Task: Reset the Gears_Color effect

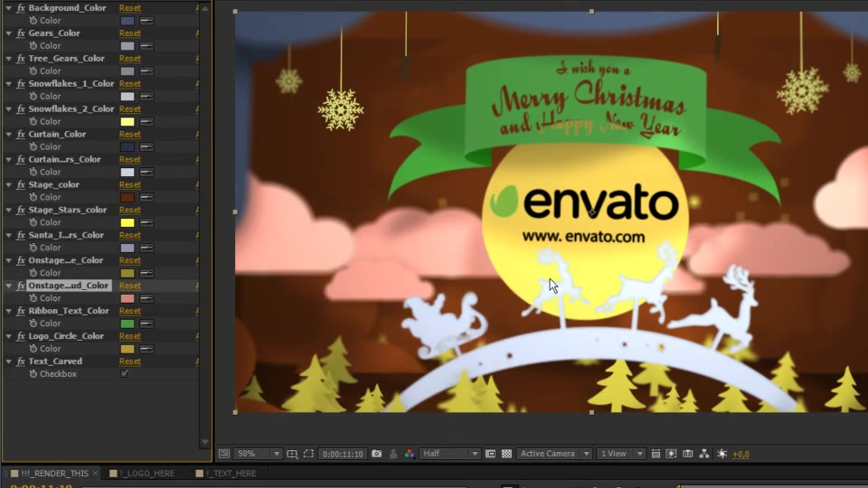Action: click(130, 33)
